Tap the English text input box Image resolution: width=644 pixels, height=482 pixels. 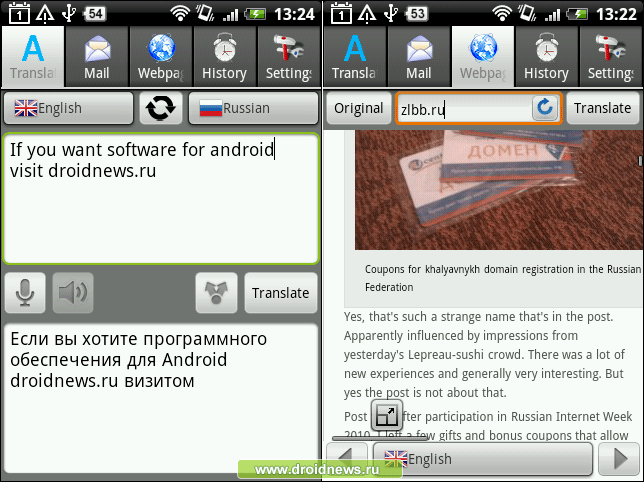coord(160,198)
